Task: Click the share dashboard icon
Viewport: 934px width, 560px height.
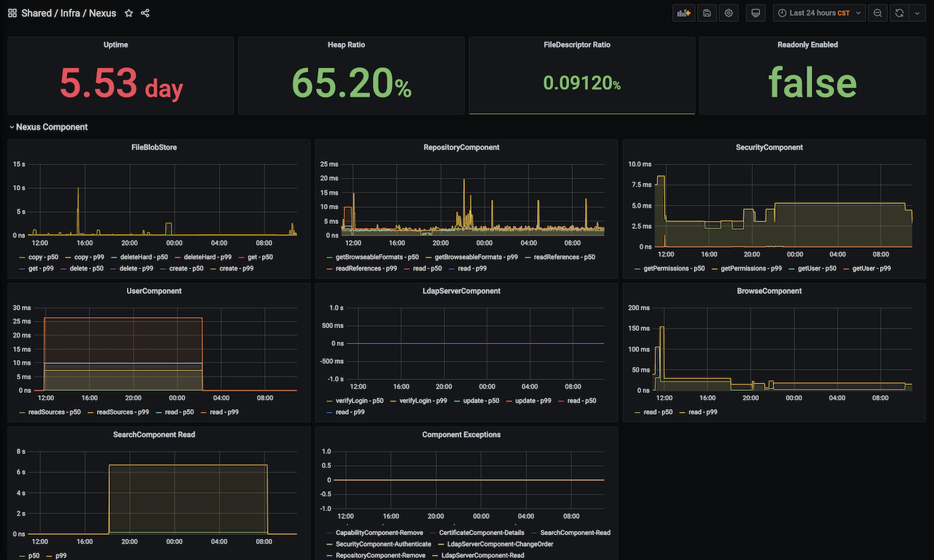Action: [x=145, y=13]
